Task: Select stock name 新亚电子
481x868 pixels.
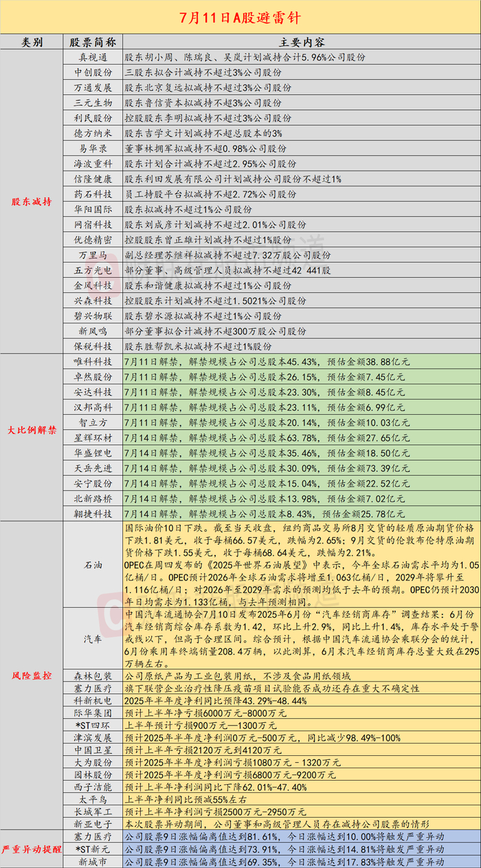Action: tap(93, 824)
